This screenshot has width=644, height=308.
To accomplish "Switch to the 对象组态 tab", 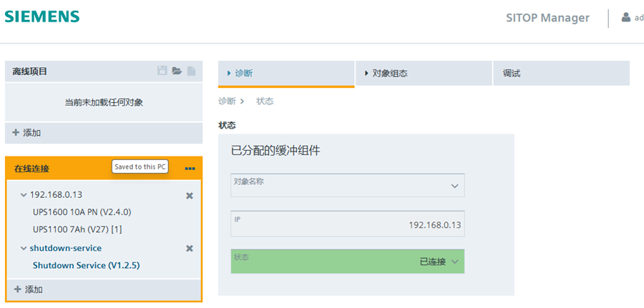I will pos(424,73).
